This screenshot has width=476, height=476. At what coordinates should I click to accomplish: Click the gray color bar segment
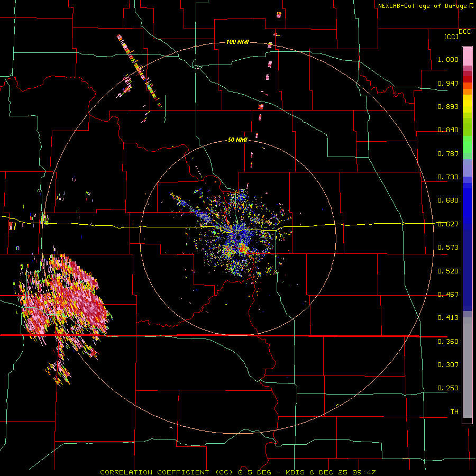[x=467, y=368]
